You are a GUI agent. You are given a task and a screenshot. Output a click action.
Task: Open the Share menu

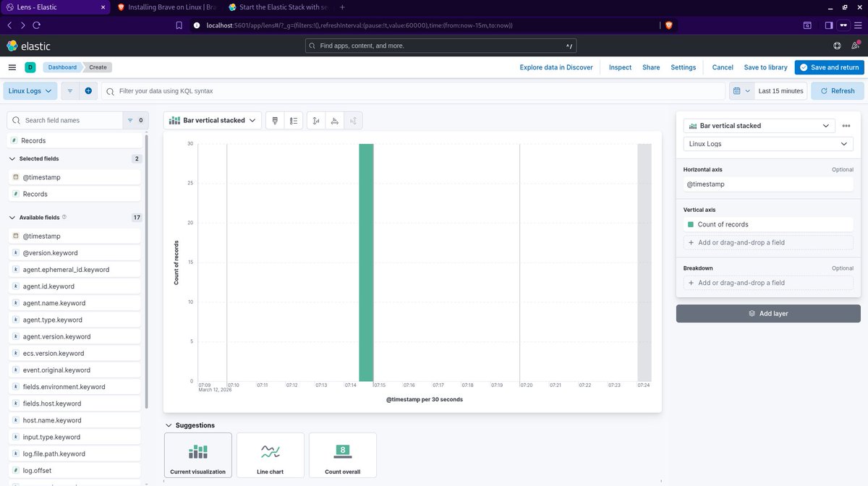coord(651,67)
